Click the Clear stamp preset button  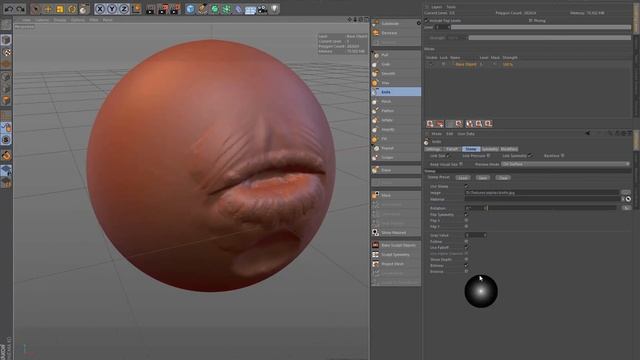click(x=503, y=178)
